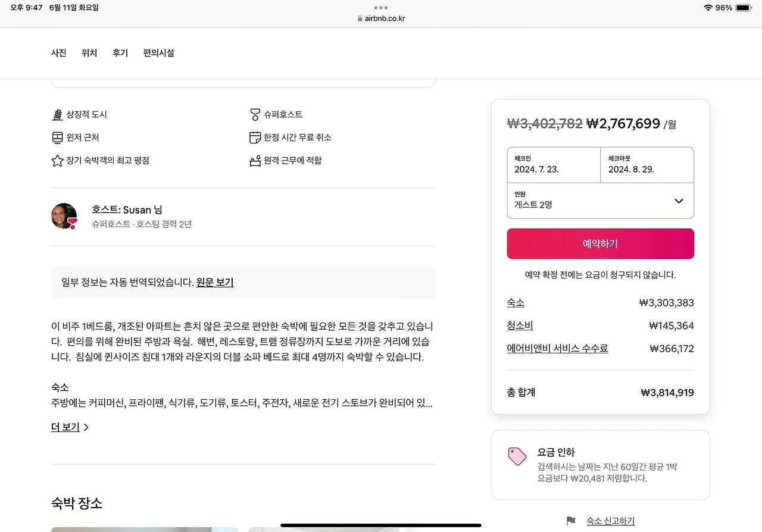This screenshot has width=762, height=532.
Task: Click the 청소비 cleaning fee link
Action: [520, 326]
